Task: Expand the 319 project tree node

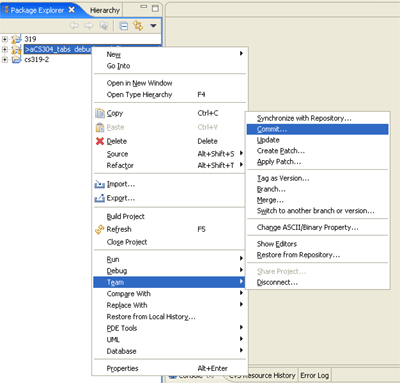Action: [x=5, y=39]
